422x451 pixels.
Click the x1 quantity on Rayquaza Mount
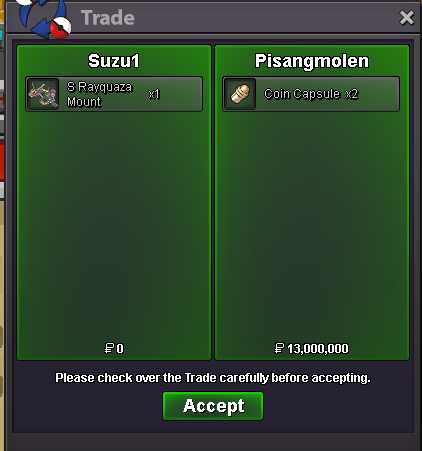[154, 94]
